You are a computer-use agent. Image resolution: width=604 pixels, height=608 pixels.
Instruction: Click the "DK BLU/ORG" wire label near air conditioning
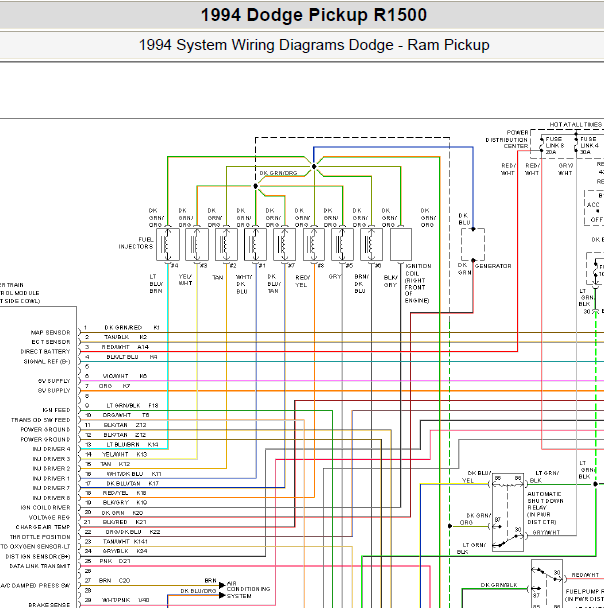click(198, 591)
